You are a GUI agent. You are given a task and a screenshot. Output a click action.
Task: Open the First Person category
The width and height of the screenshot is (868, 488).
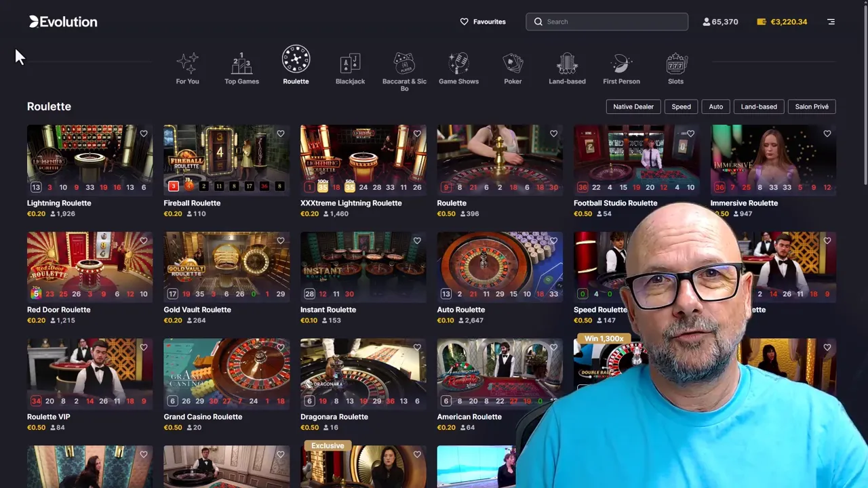coord(621,69)
